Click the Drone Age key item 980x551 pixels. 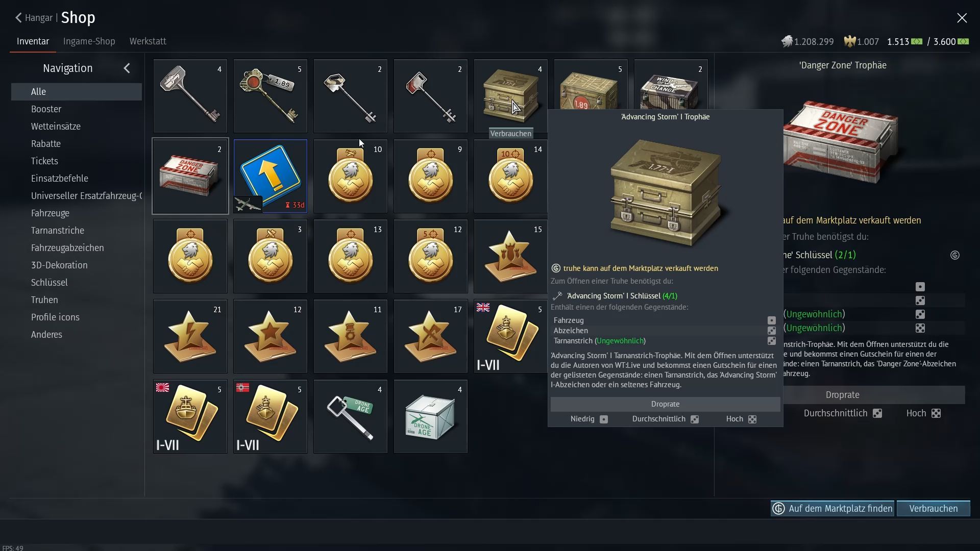(x=350, y=416)
